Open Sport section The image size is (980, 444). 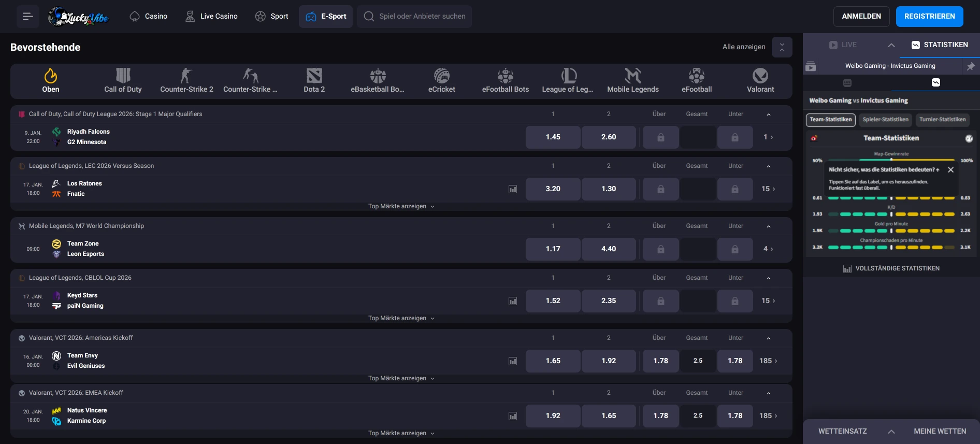(272, 17)
